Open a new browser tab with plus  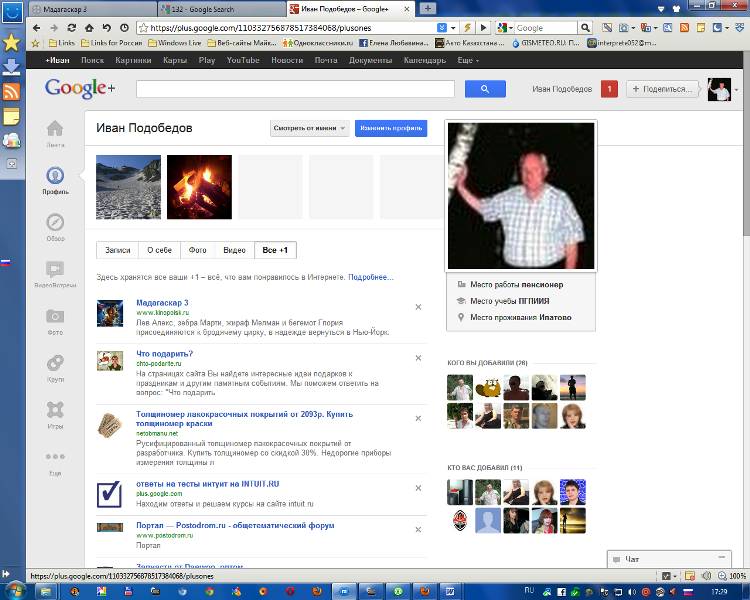pyautogui.click(x=428, y=8)
